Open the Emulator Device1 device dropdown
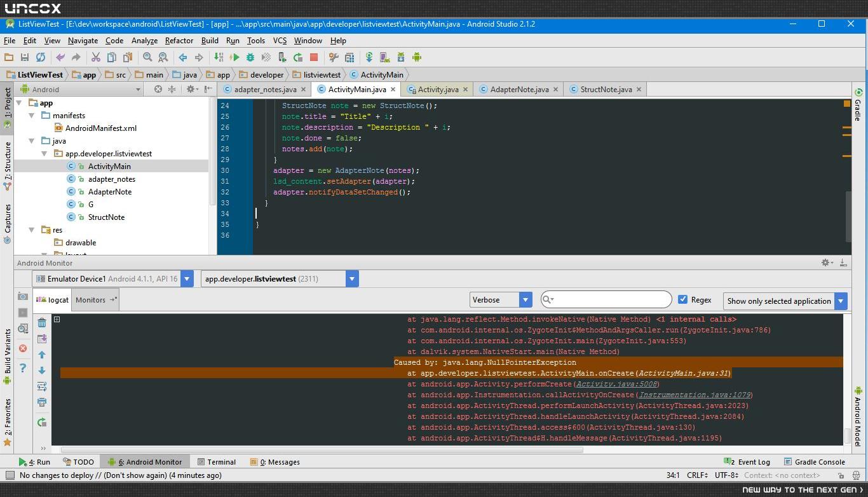Viewport: 868px width, 497px height. tap(187, 278)
